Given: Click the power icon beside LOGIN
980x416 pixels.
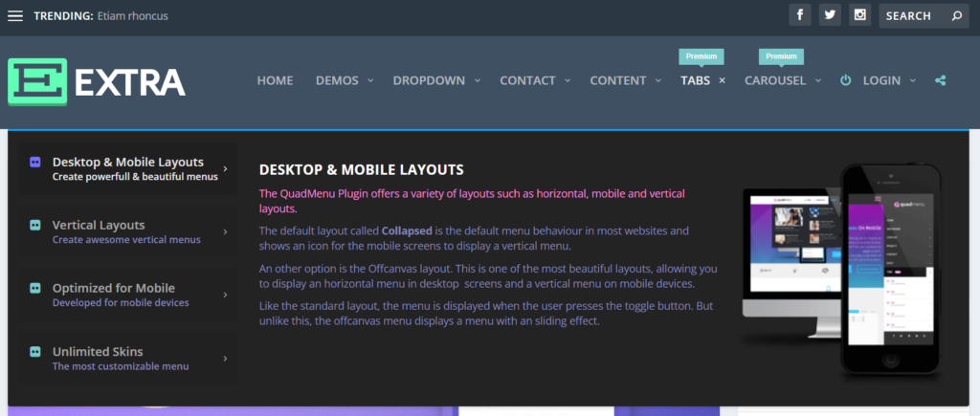Looking at the screenshot, I should pyautogui.click(x=846, y=80).
